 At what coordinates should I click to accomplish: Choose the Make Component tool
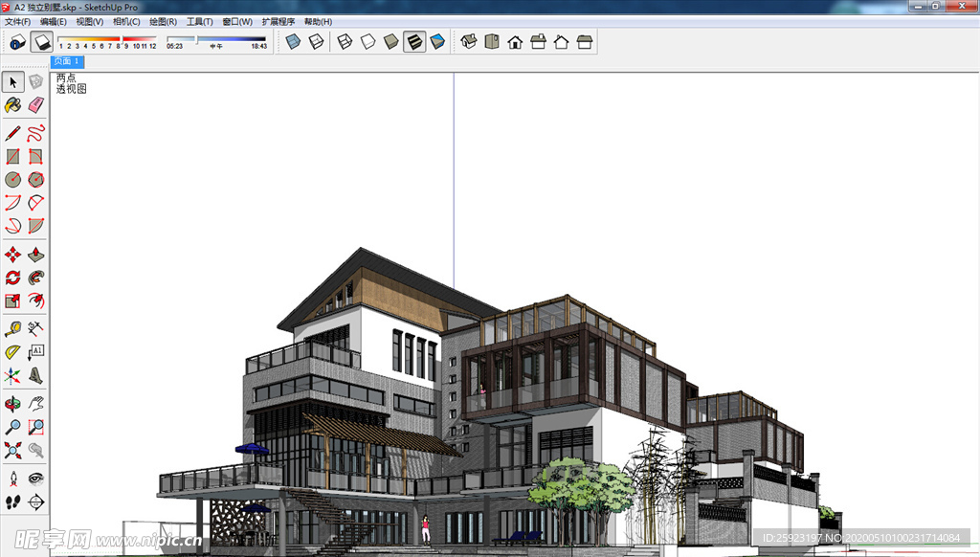(36, 82)
